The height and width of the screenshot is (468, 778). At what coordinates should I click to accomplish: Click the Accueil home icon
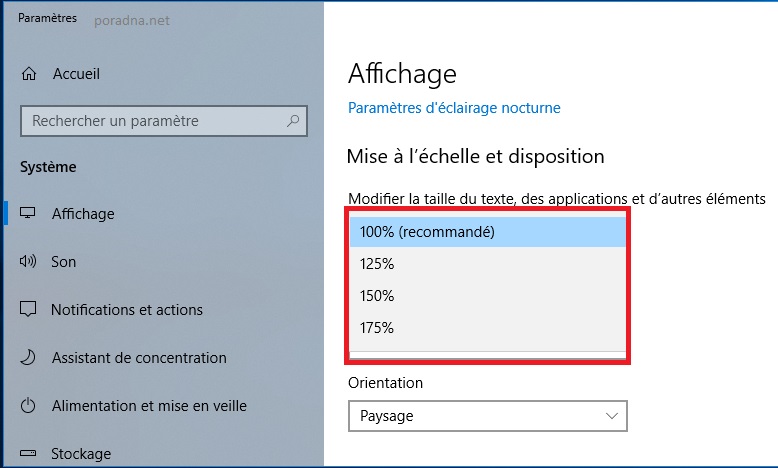pos(28,74)
